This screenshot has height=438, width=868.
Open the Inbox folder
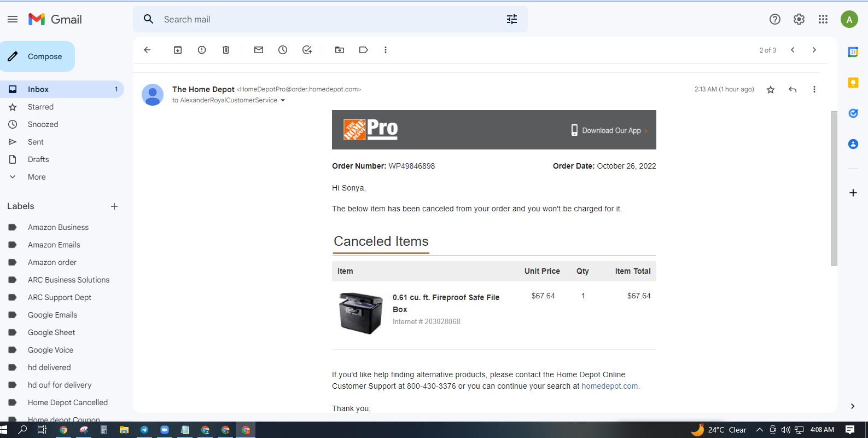click(x=62, y=89)
